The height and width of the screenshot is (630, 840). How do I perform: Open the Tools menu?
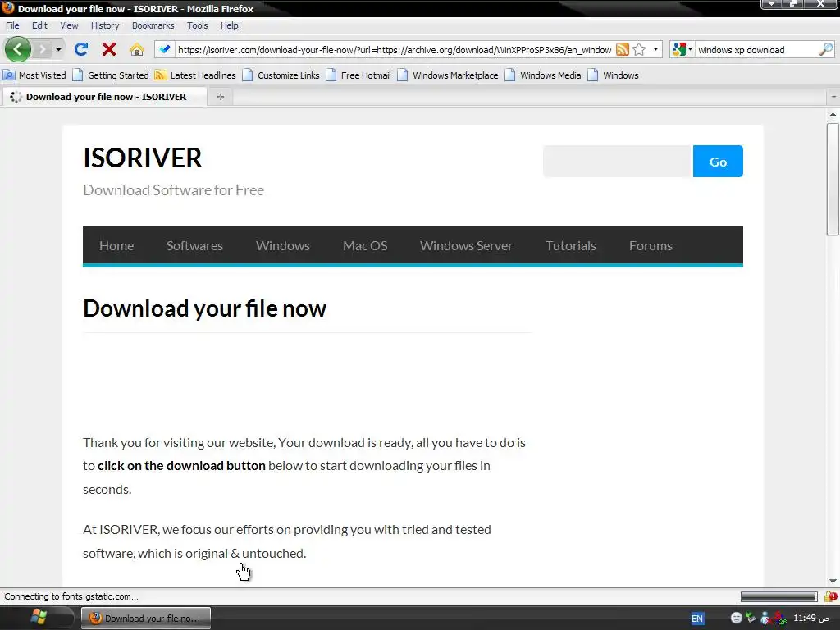(x=197, y=25)
